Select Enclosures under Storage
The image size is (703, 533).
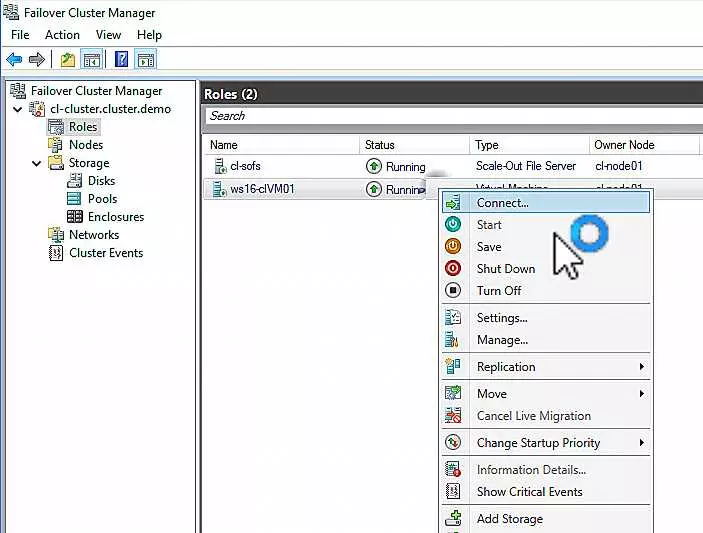pos(116,217)
